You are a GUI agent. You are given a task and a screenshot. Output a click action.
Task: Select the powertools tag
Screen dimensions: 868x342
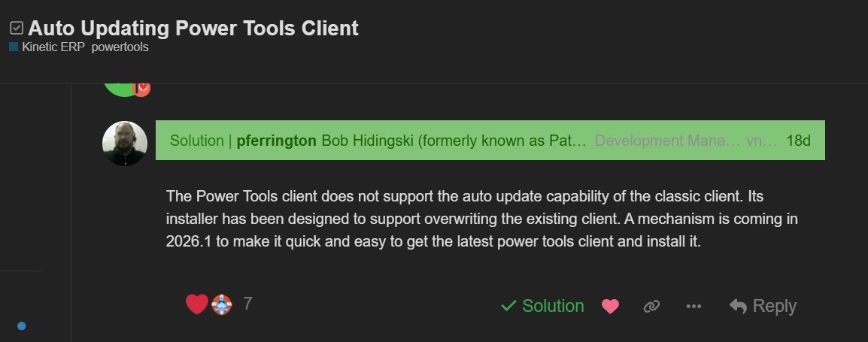120,47
